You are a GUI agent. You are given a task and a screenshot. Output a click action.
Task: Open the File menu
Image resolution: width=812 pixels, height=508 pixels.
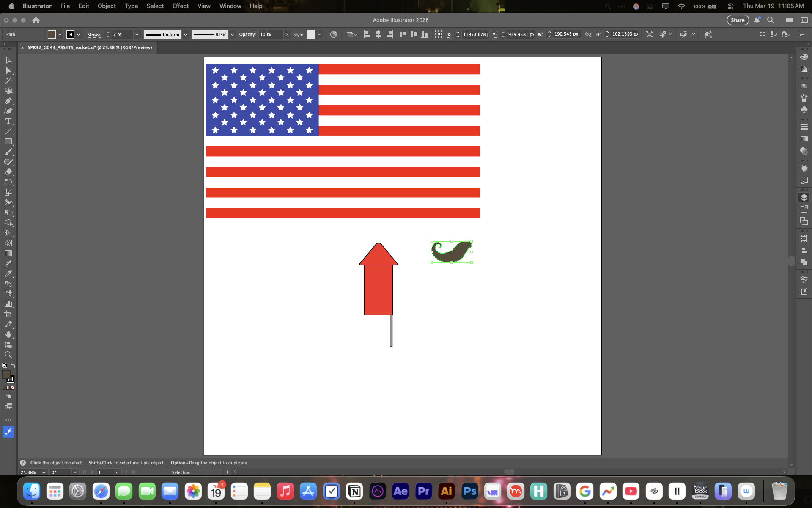pyautogui.click(x=65, y=6)
